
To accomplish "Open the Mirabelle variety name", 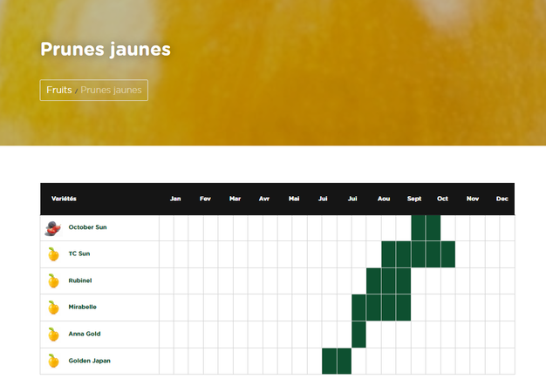I will pyautogui.click(x=82, y=308).
